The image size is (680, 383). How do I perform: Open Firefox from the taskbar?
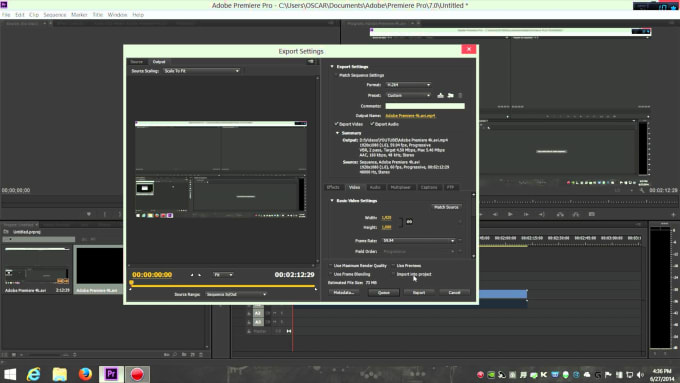coord(85,374)
